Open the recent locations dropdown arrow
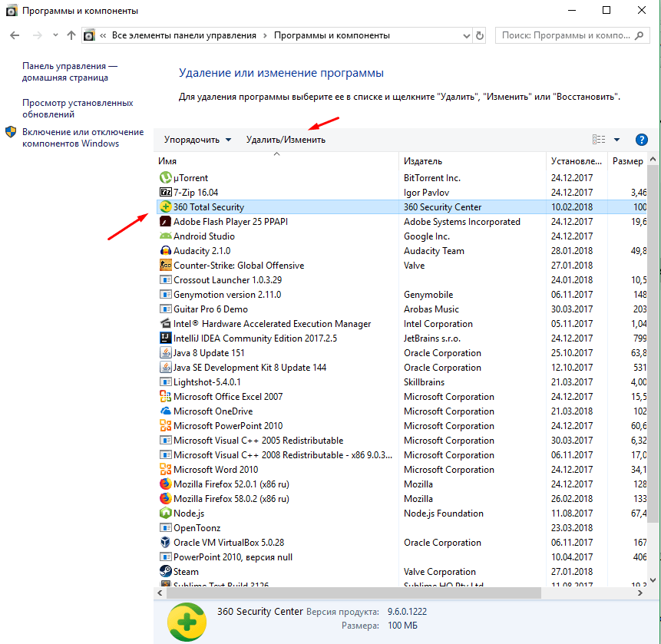This screenshot has width=661, height=644. pos(55,35)
